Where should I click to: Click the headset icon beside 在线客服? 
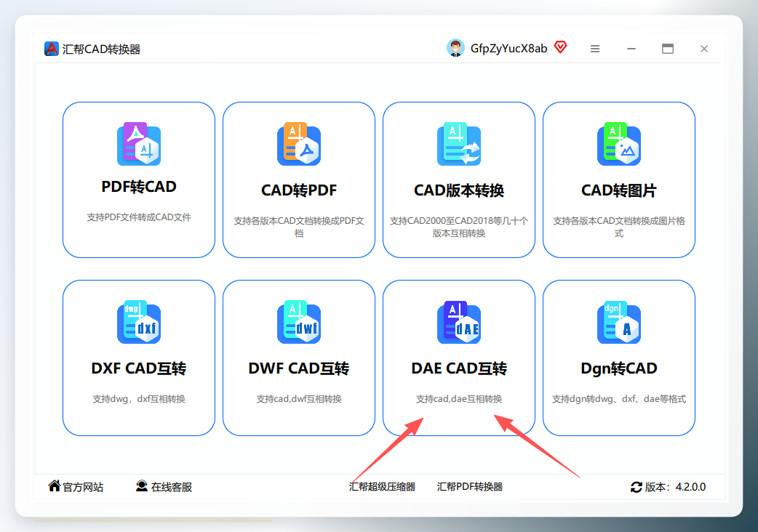[142, 485]
